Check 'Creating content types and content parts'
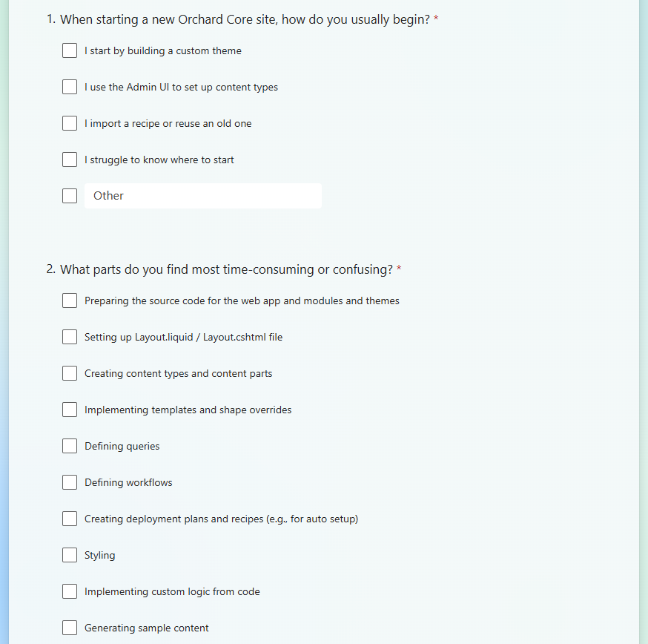The image size is (648, 644). tap(70, 373)
